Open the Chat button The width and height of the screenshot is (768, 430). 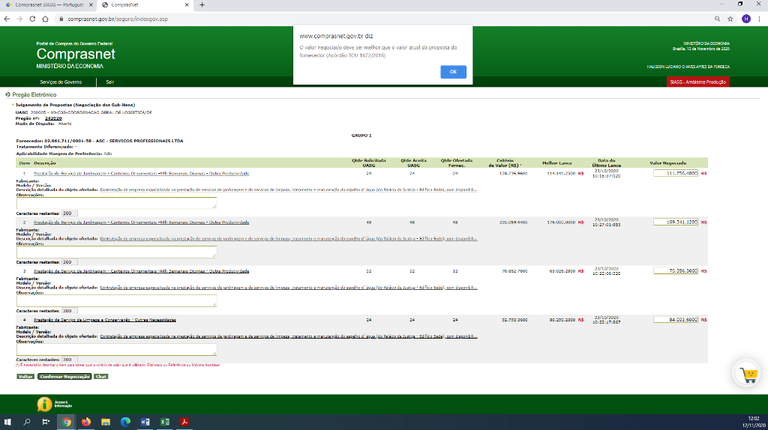pos(101,376)
